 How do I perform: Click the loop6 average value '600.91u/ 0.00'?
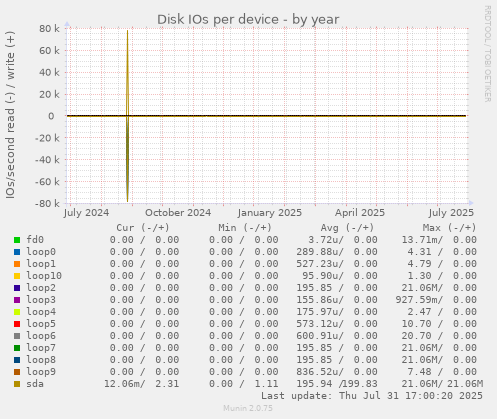point(337,336)
